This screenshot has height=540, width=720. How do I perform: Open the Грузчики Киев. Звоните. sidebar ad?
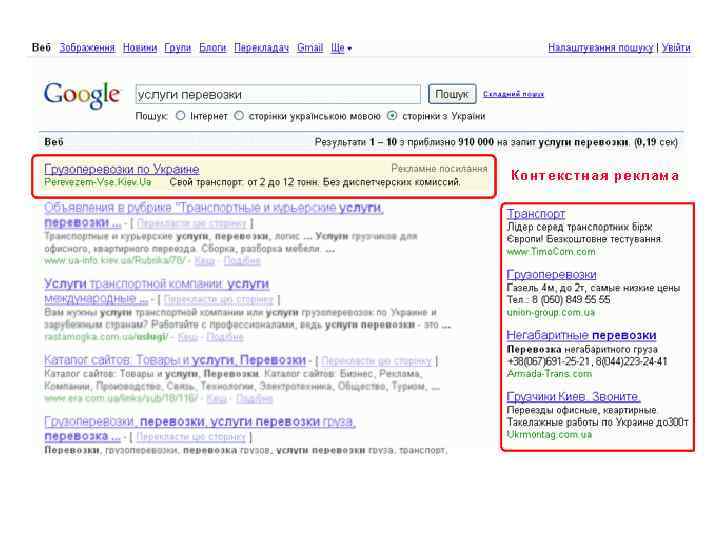coord(574,397)
